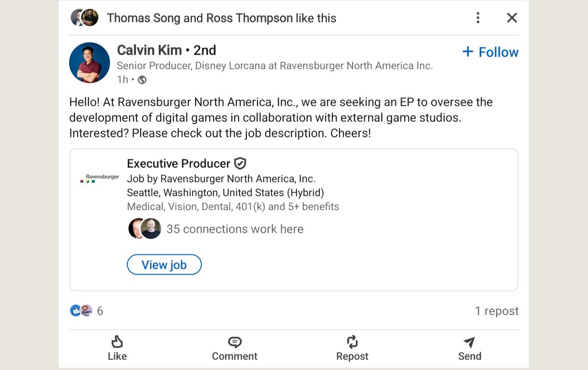Click the liker avatars beside Thomas Song
The height and width of the screenshot is (370, 588).
[x=85, y=18]
